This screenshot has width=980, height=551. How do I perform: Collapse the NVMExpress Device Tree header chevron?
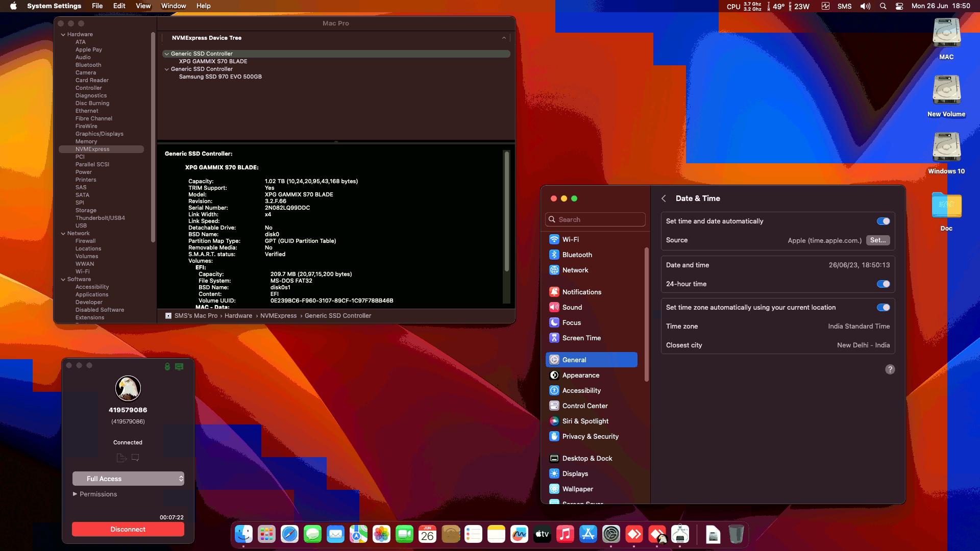click(504, 38)
